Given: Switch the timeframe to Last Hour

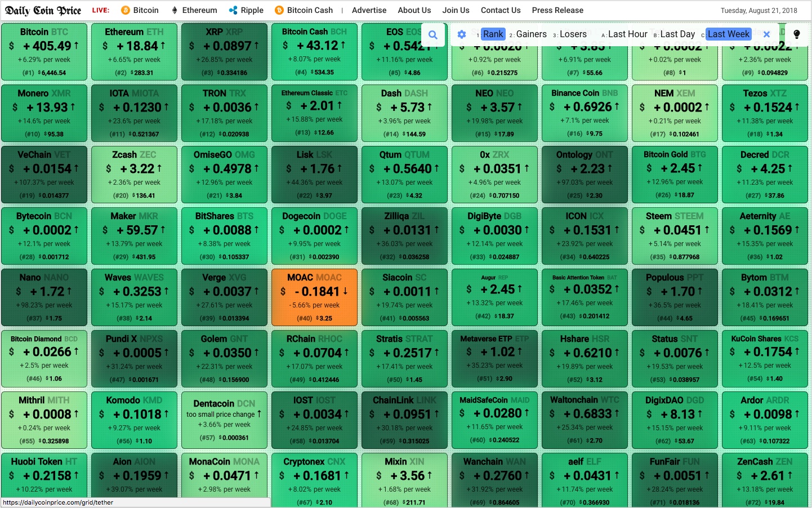Looking at the screenshot, I should (627, 34).
